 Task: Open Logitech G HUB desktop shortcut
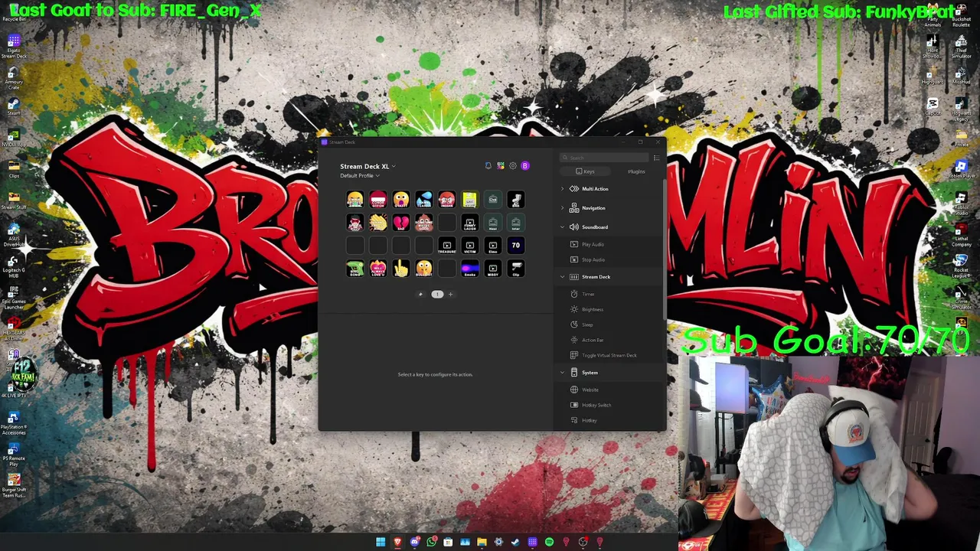pyautogui.click(x=14, y=265)
